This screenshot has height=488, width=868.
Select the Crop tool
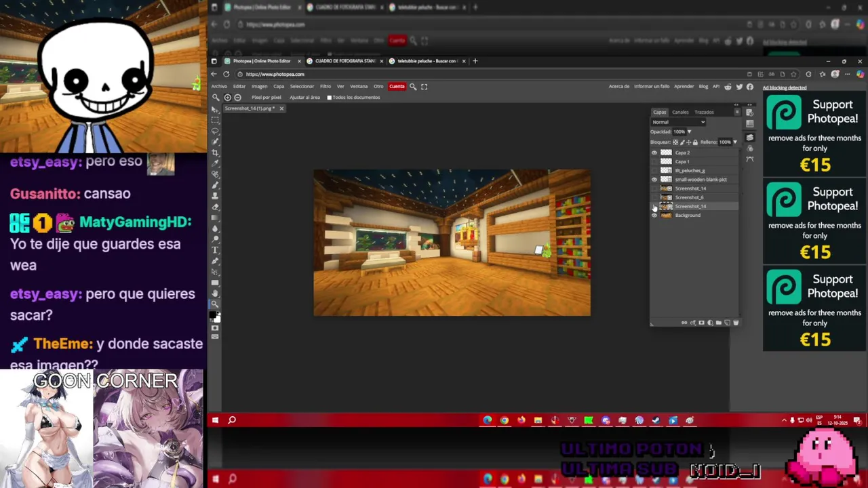click(215, 152)
